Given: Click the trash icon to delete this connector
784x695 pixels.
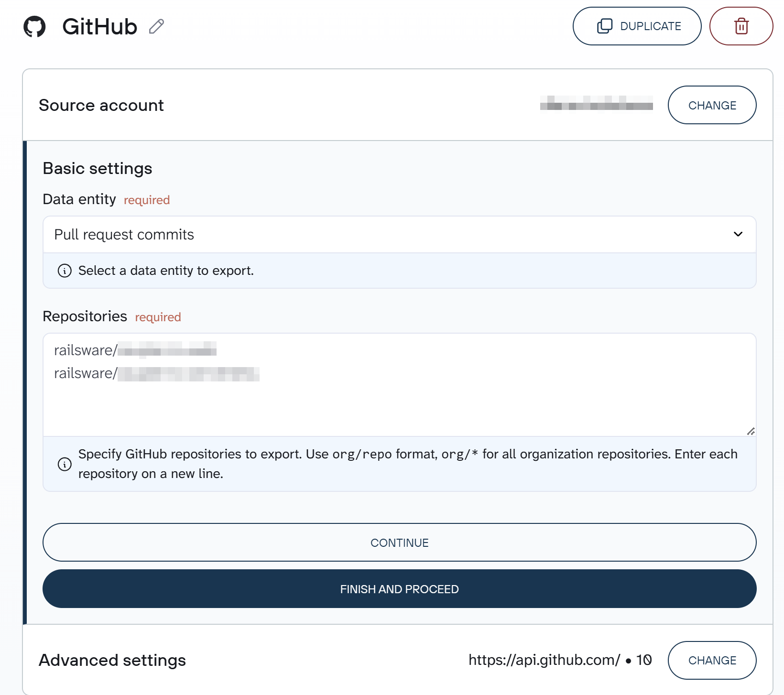Looking at the screenshot, I should pos(741,26).
